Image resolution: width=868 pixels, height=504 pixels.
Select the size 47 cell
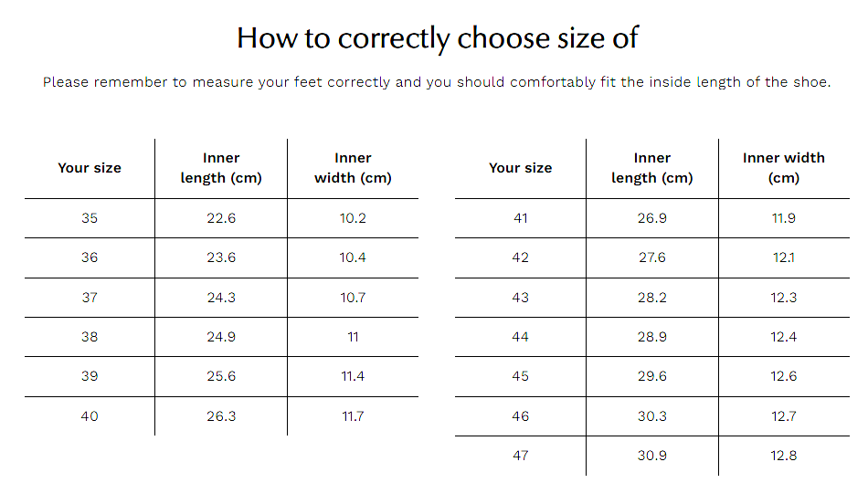point(521,456)
